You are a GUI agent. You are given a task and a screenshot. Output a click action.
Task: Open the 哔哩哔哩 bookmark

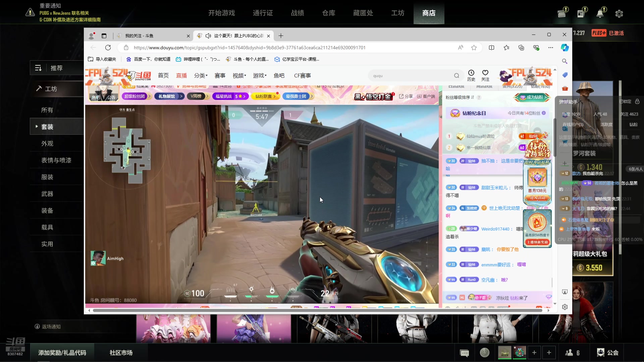click(x=198, y=59)
